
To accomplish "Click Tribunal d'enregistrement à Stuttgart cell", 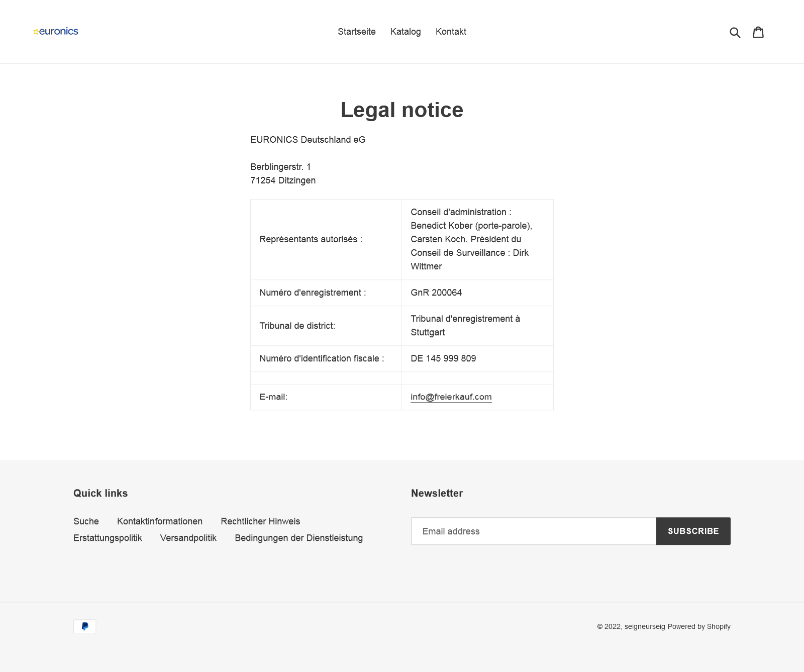I will click(x=477, y=326).
